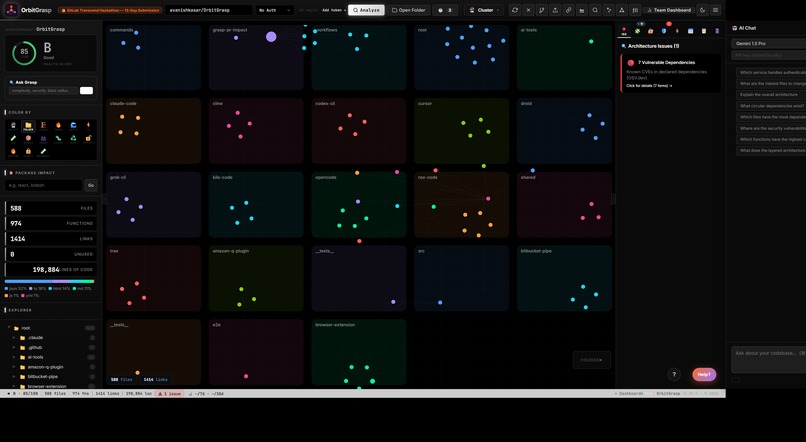Click the round question mark help icon
Screen dimensions: 806x442
(x=674, y=375)
